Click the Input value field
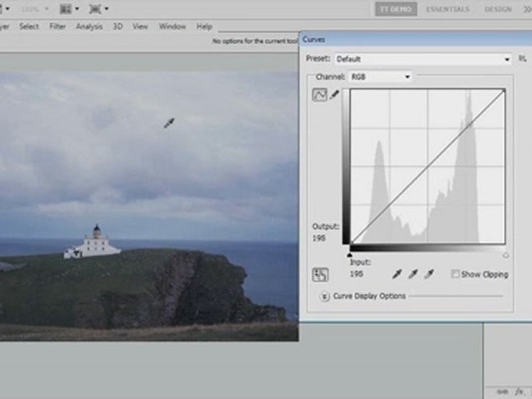Viewport: 532px width, 399px height. pos(356,274)
